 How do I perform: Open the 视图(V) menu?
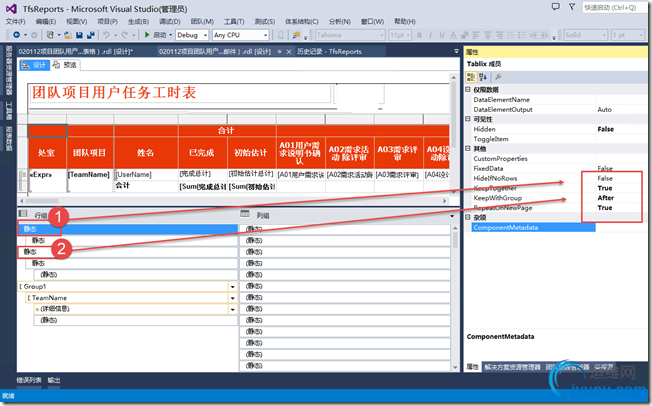click(x=77, y=21)
